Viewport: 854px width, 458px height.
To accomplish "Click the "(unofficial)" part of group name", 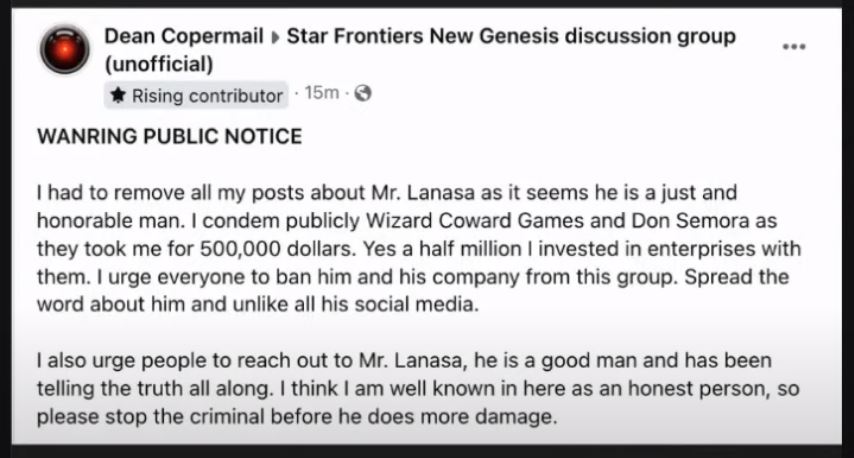I will pyautogui.click(x=159, y=64).
